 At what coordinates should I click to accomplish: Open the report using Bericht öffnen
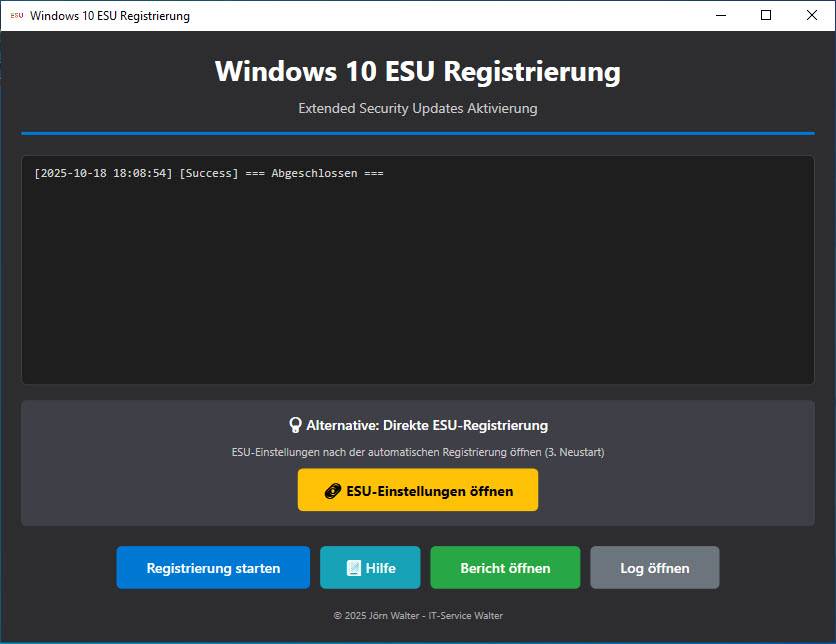pos(505,567)
